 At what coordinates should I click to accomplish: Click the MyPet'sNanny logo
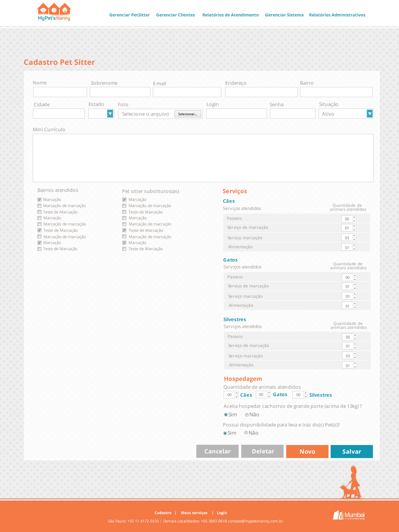point(54,12)
